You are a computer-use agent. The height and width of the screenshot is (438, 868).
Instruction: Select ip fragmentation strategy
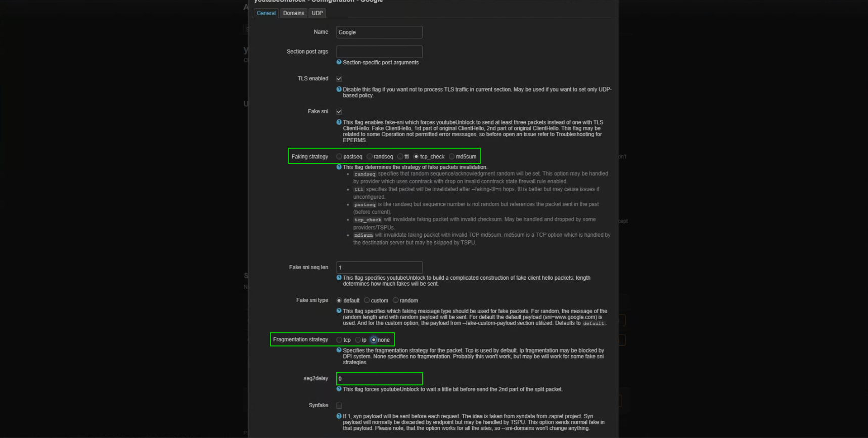click(x=358, y=340)
